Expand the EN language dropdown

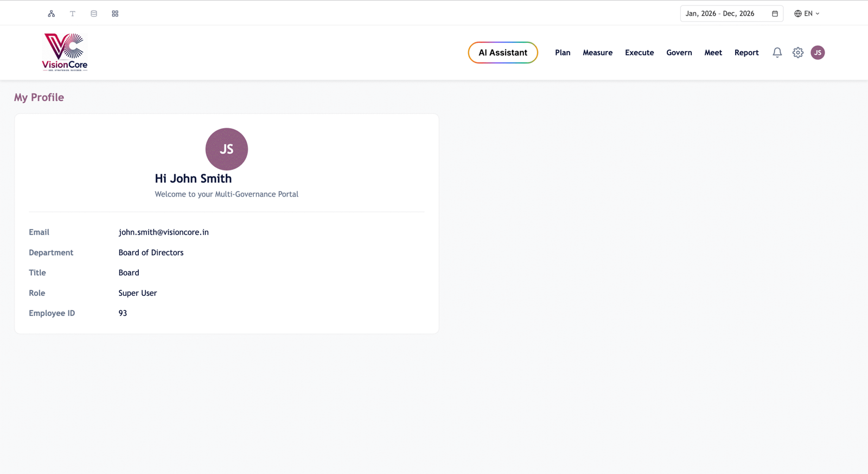807,14
